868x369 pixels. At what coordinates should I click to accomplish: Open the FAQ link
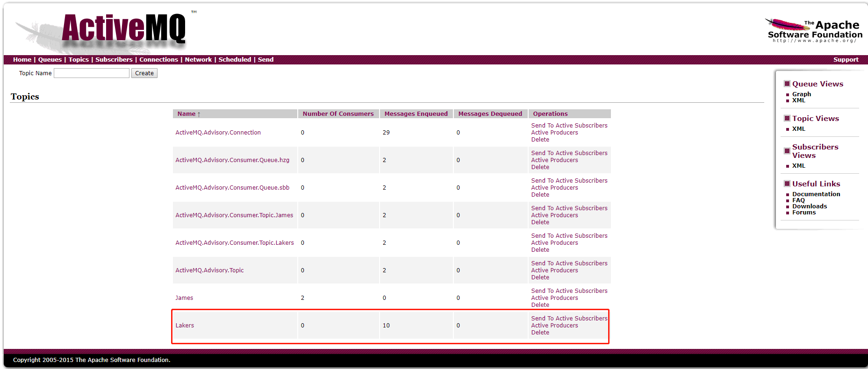point(798,200)
